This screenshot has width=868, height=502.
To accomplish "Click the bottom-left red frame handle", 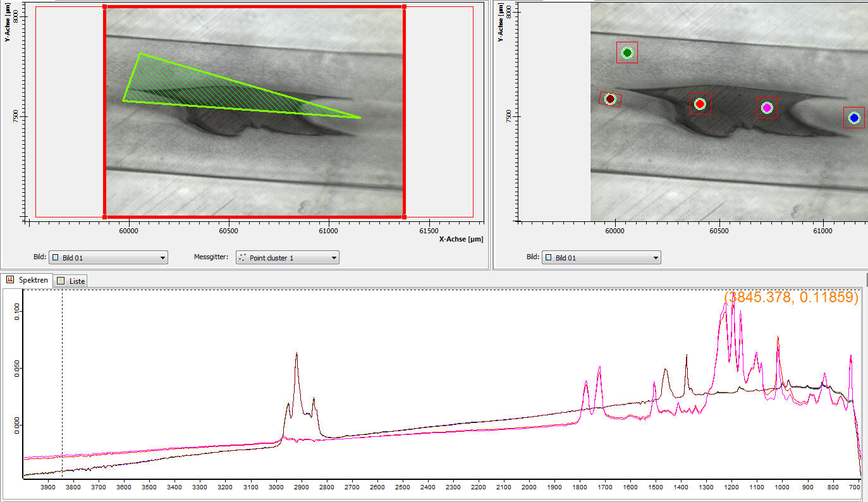I will pyautogui.click(x=104, y=216).
